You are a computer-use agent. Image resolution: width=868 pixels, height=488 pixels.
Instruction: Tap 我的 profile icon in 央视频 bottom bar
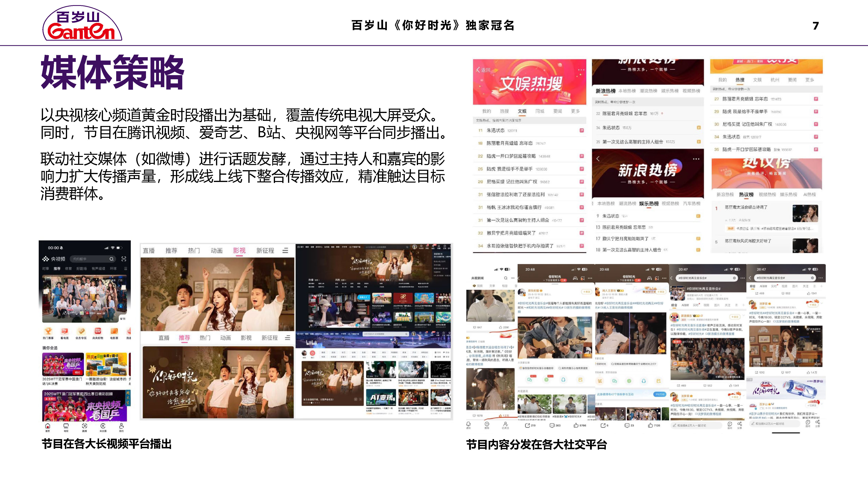[x=121, y=426]
